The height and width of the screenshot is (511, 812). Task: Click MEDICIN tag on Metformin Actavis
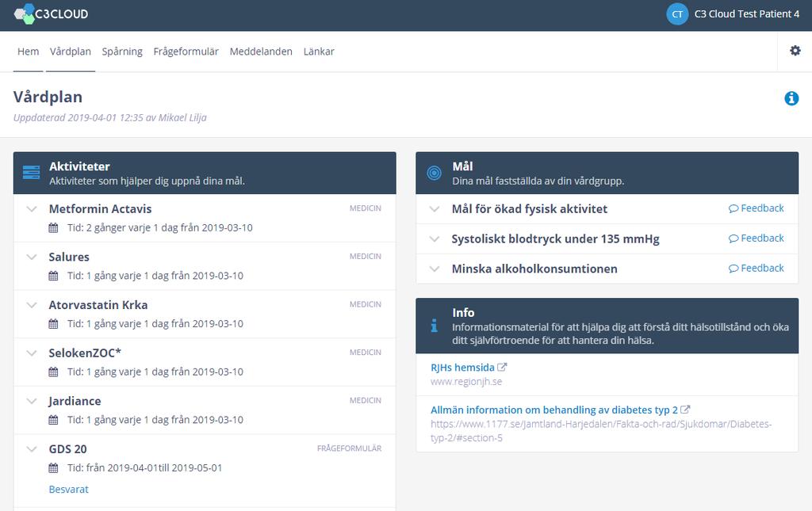click(x=365, y=208)
